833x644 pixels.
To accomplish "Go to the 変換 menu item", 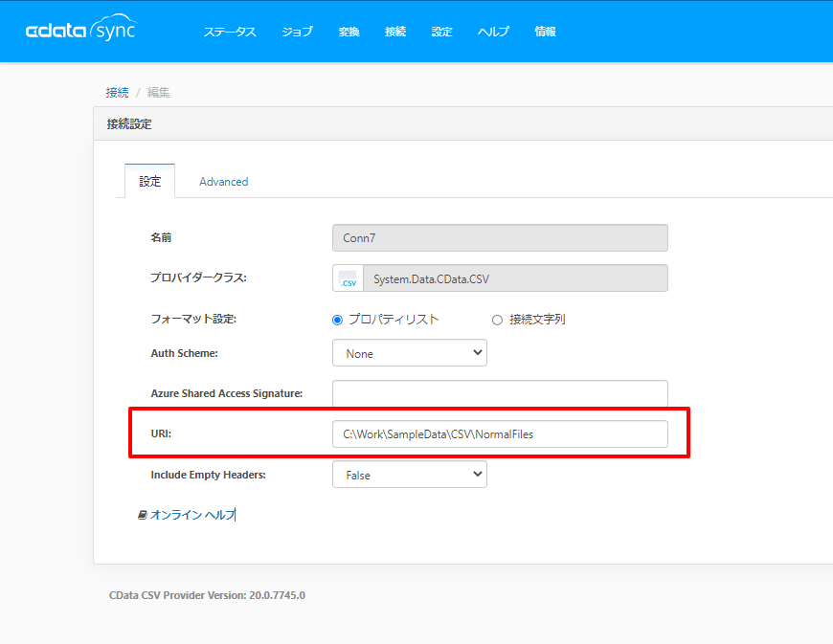I will coord(349,32).
